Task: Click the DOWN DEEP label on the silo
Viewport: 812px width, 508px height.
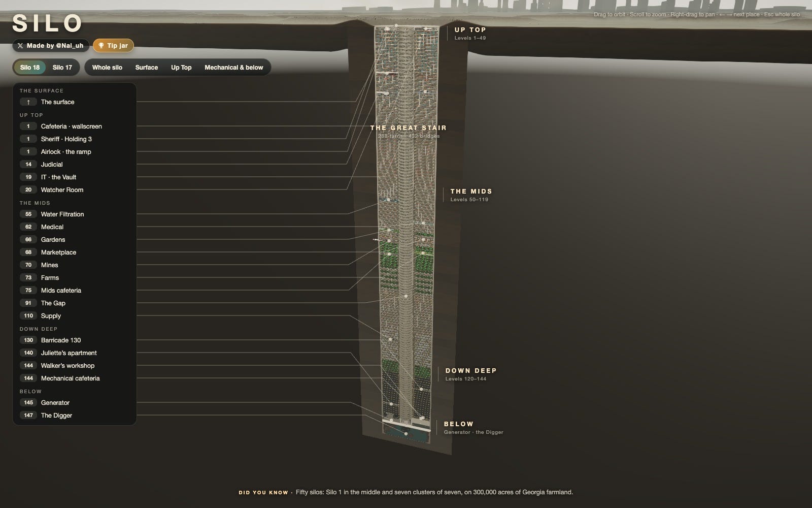Action: tap(471, 371)
